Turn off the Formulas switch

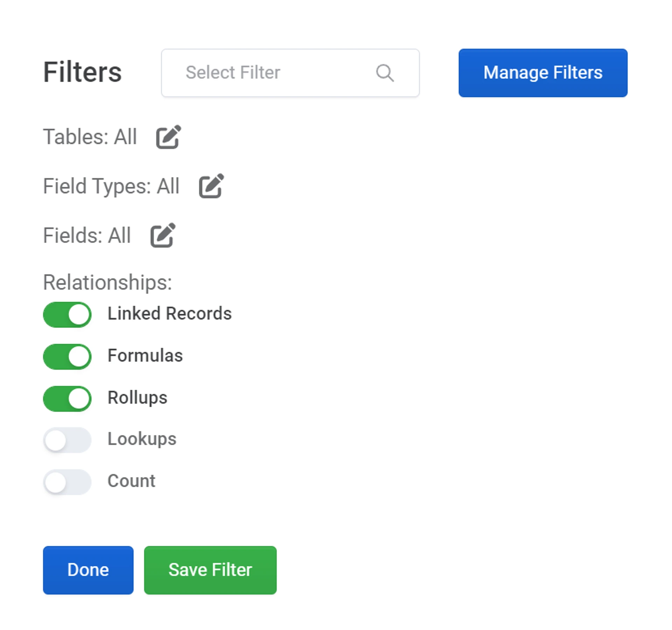coord(67,356)
